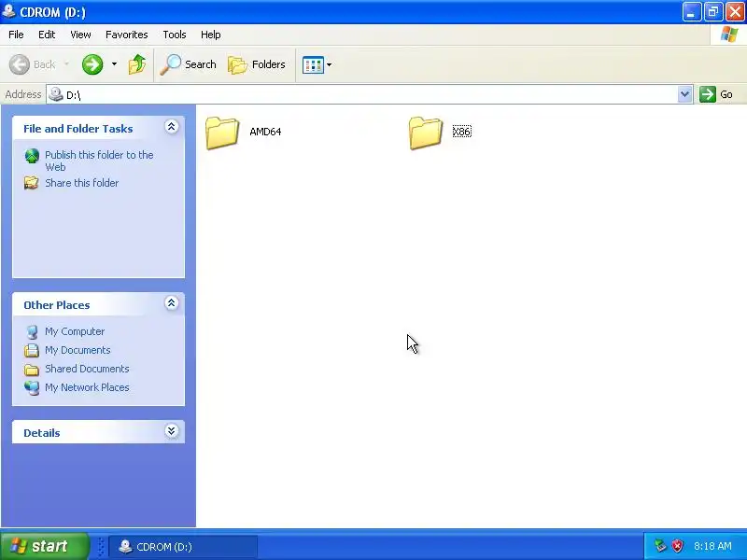Close the CDROM (D:) window
Viewport: 747px width, 560px height.
tap(735, 12)
